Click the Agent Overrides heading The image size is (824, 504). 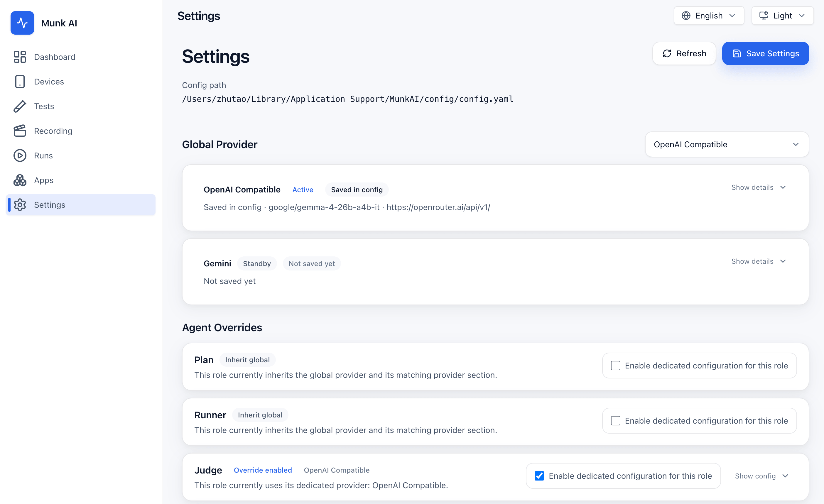(222, 327)
